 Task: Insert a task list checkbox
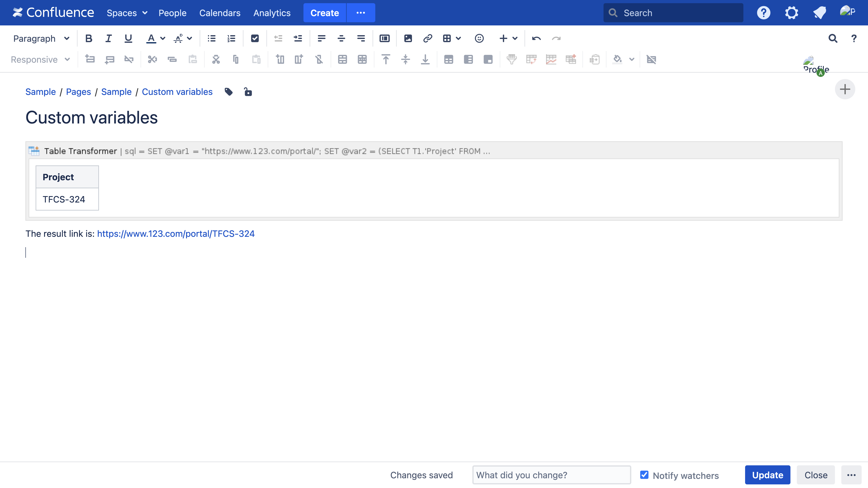tap(255, 38)
